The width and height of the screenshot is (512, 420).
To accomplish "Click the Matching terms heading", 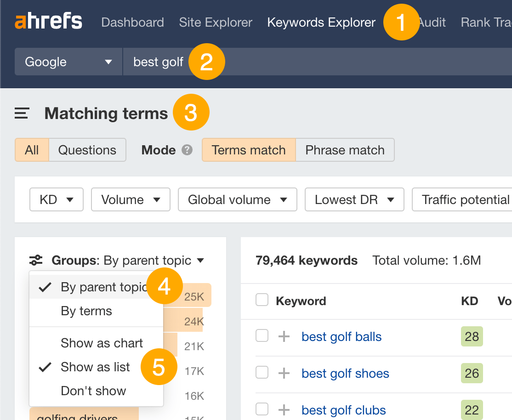I will 106,114.
